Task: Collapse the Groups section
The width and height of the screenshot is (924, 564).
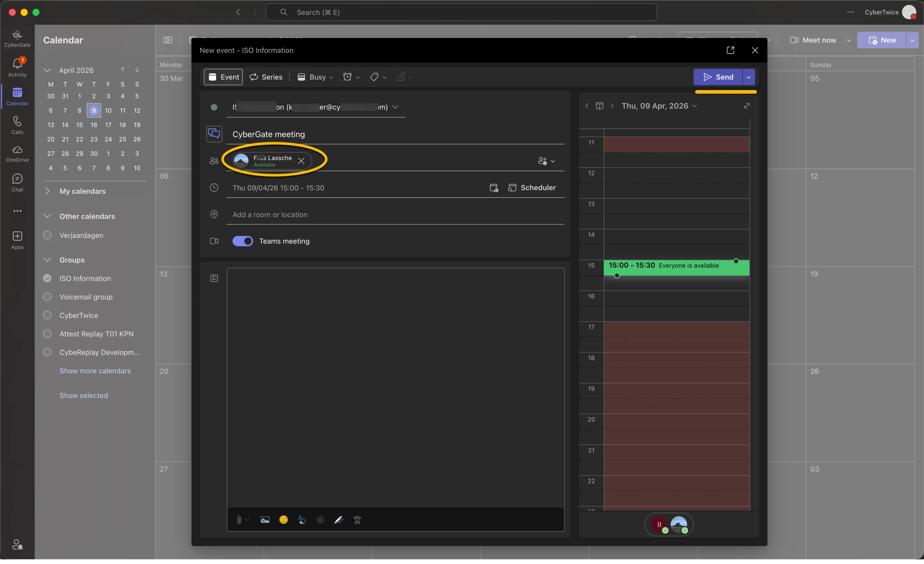Action: coord(47,259)
